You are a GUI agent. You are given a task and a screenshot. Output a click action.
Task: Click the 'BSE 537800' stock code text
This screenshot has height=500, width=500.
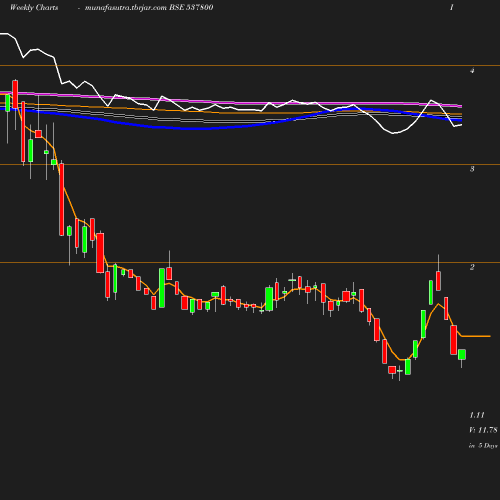191,7
